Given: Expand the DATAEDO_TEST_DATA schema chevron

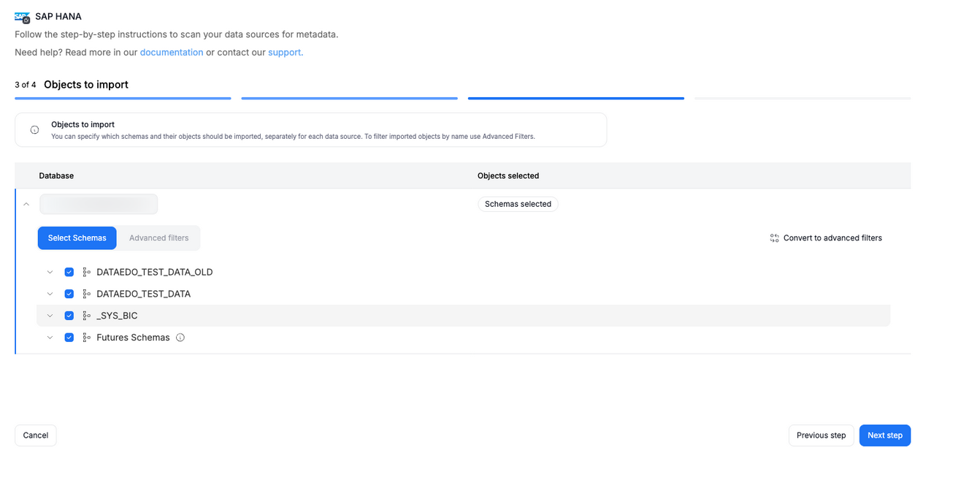Looking at the screenshot, I should pyautogui.click(x=50, y=294).
